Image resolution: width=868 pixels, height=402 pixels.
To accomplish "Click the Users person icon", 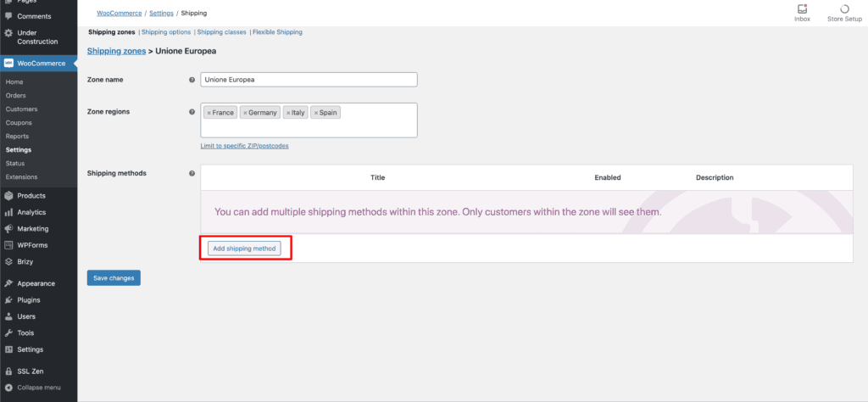I will [x=8, y=316].
